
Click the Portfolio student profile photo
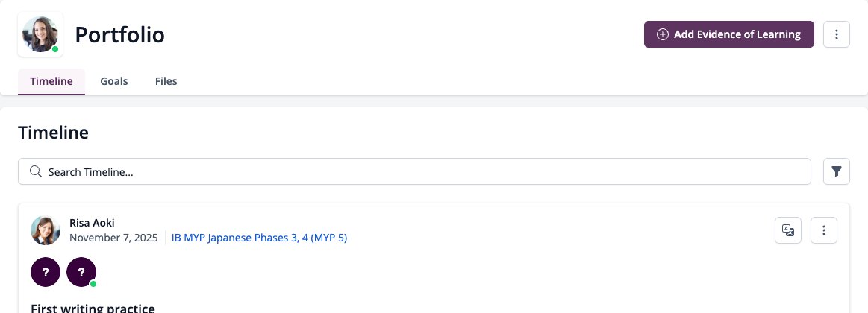(x=40, y=34)
